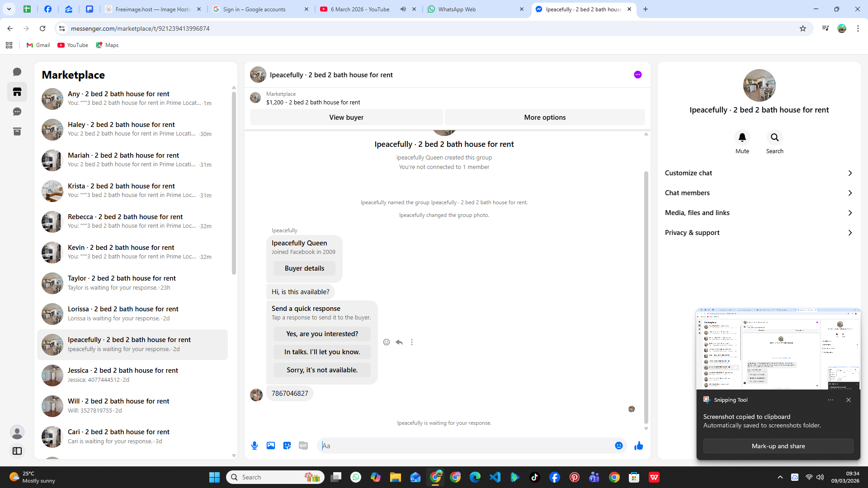868x488 pixels.
Task: Send quick reply "Yes, are you interested?"
Action: tap(322, 334)
